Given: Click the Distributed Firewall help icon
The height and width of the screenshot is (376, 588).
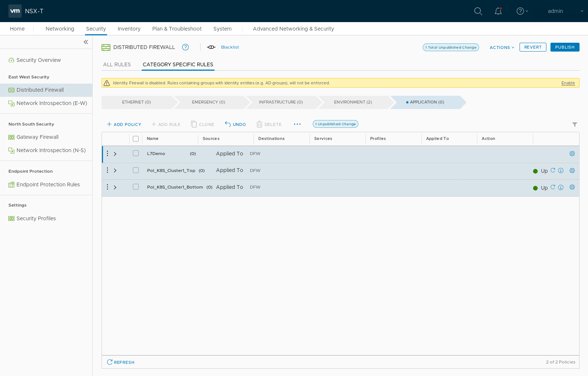Looking at the screenshot, I should point(185,47).
